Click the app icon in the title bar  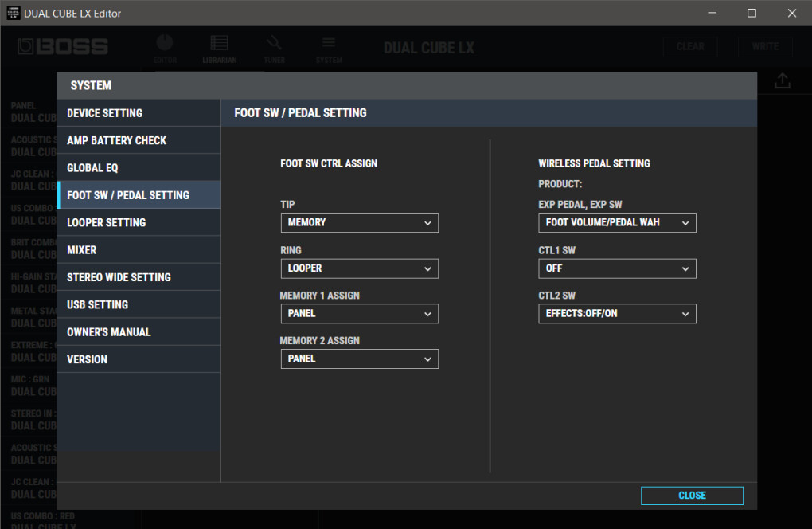[x=14, y=13]
